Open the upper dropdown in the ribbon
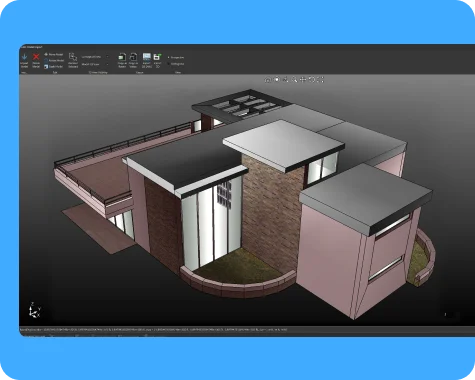The image size is (475, 380). coord(96,57)
